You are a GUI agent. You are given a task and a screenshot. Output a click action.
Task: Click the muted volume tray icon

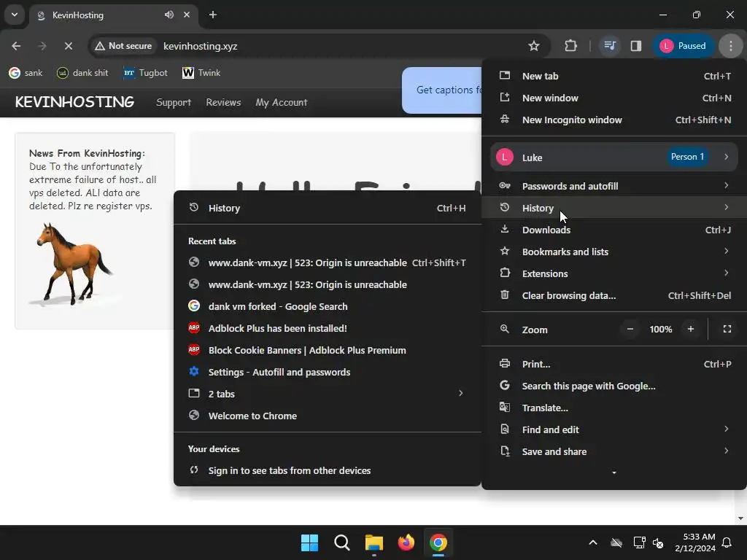pyautogui.click(x=658, y=542)
